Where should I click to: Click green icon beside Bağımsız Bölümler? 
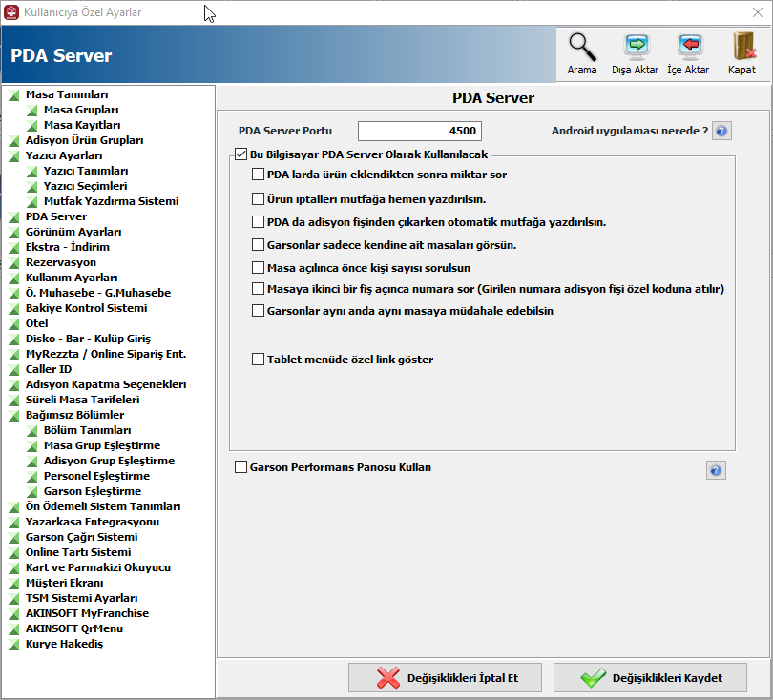pyautogui.click(x=13, y=416)
